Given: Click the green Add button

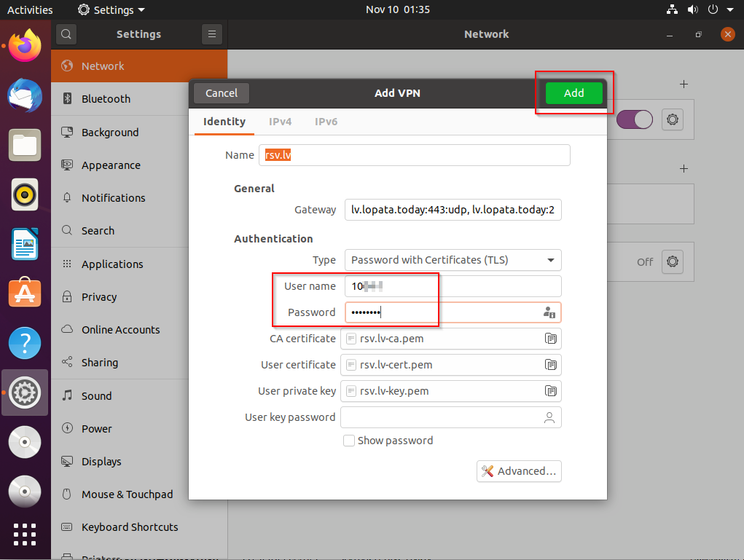Looking at the screenshot, I should [x=574, y=93].
